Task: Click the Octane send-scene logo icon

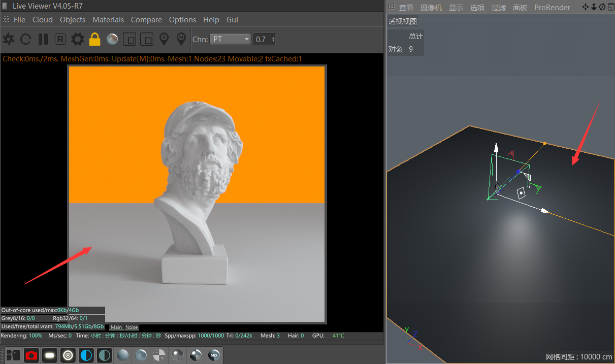Action: (x=9, y=39)
